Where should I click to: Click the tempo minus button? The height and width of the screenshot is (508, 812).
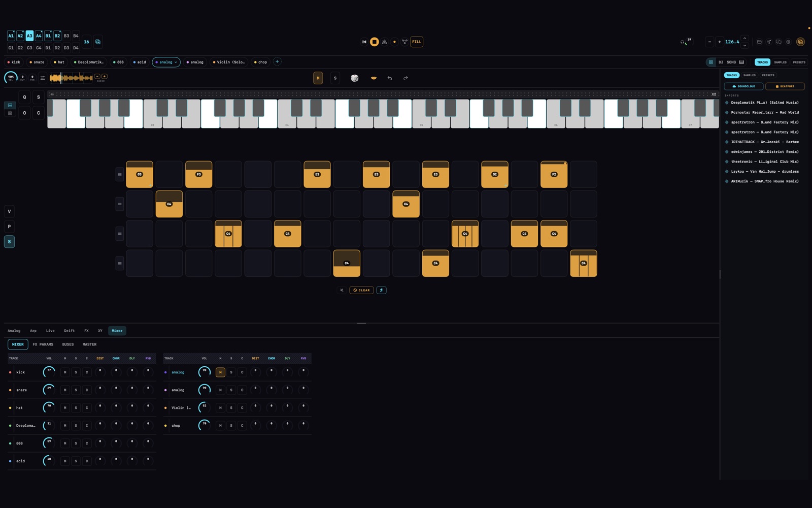(x=709, y=42)
